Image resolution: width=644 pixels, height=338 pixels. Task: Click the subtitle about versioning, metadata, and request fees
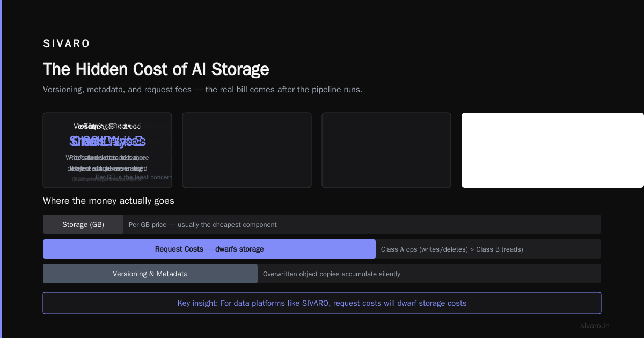[203, 90]
